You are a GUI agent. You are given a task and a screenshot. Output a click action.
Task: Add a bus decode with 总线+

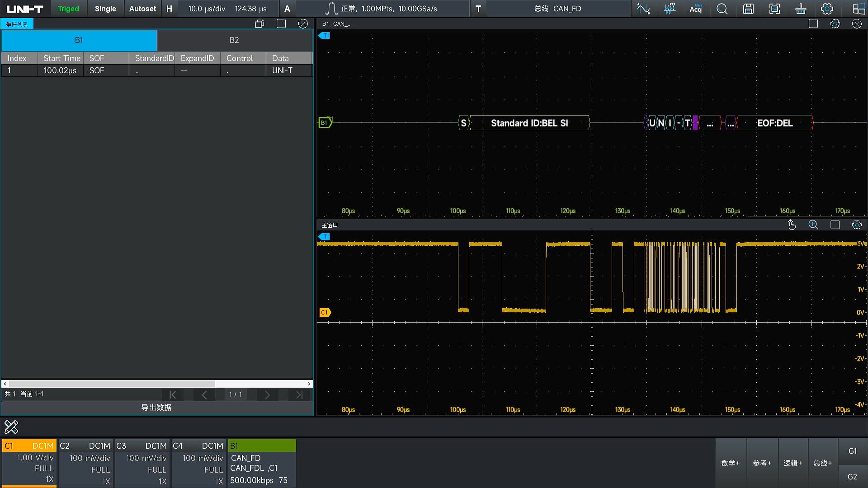tap(823, 463)
